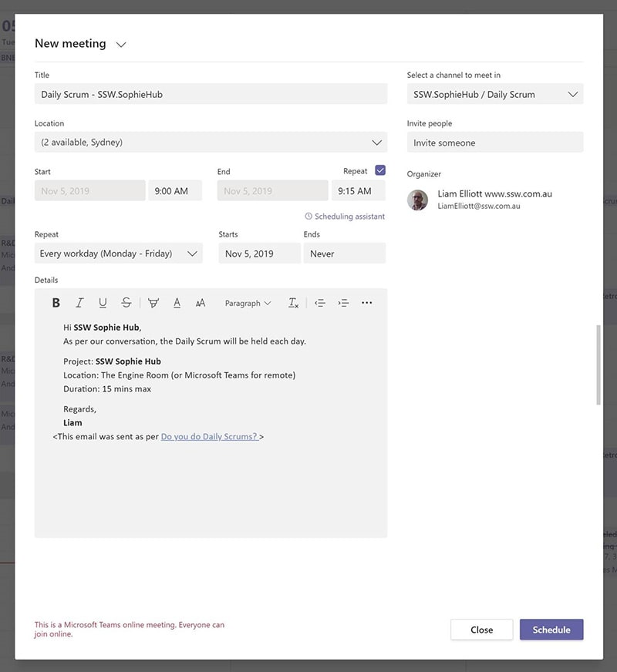
Task: Toggle bold formatting in details editor
Action: [x=56, y=303]
